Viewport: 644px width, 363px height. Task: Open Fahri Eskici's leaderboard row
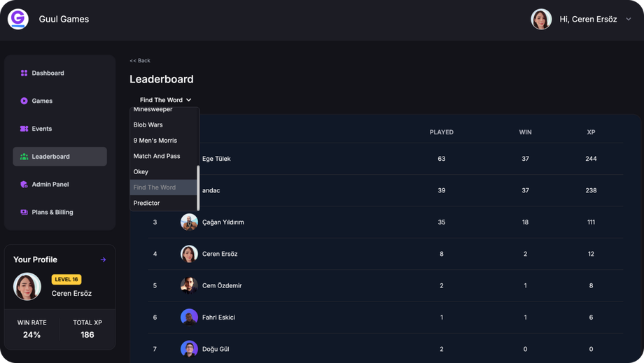point(385,318)
